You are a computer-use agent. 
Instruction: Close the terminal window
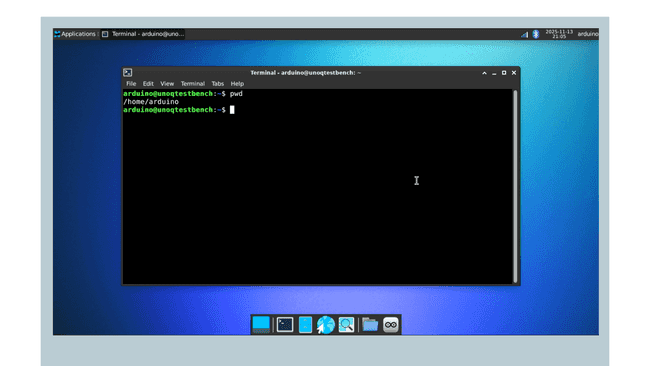514,73
